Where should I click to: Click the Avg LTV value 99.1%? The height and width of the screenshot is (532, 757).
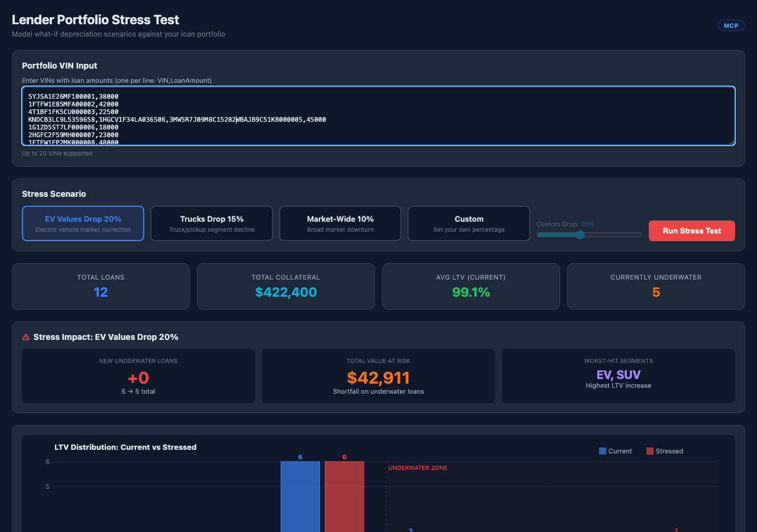(471, 292)
